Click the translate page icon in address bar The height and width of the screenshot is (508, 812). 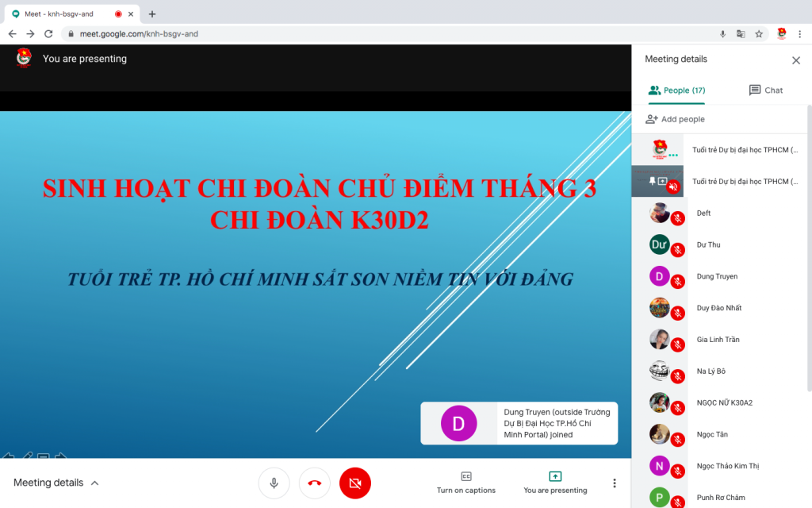(741, 34)
